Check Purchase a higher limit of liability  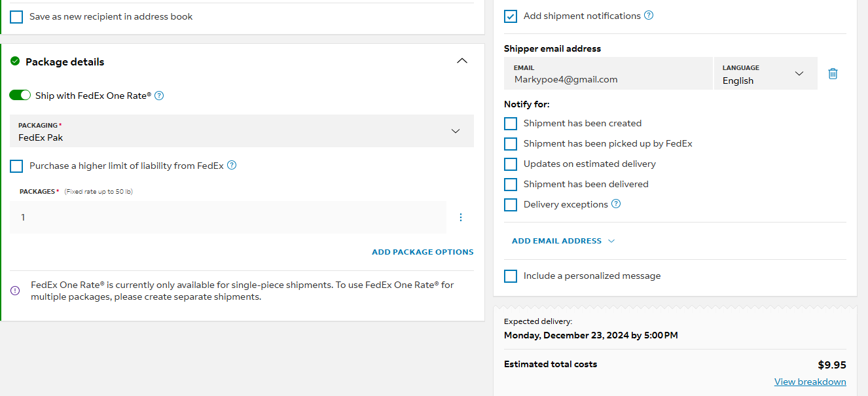pyautogui.click(x=16, y=166)
